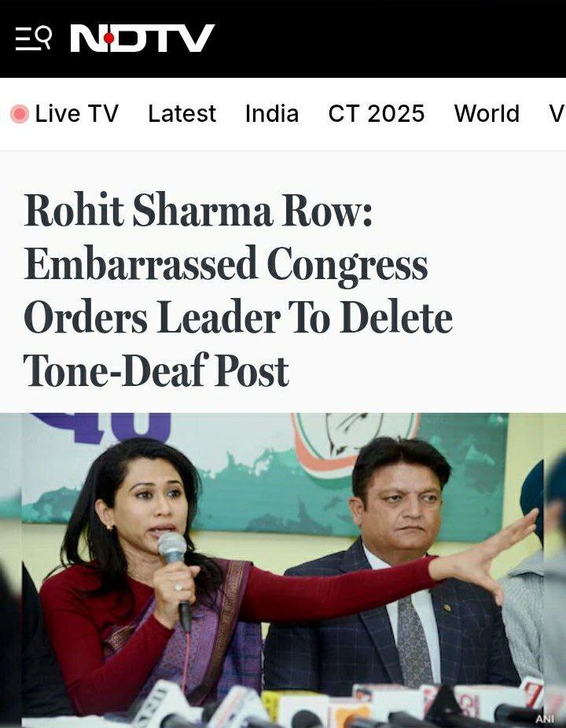Click the man in suit in photo
Viewport: 566px width, 728px height.
(x=395, y=566)
